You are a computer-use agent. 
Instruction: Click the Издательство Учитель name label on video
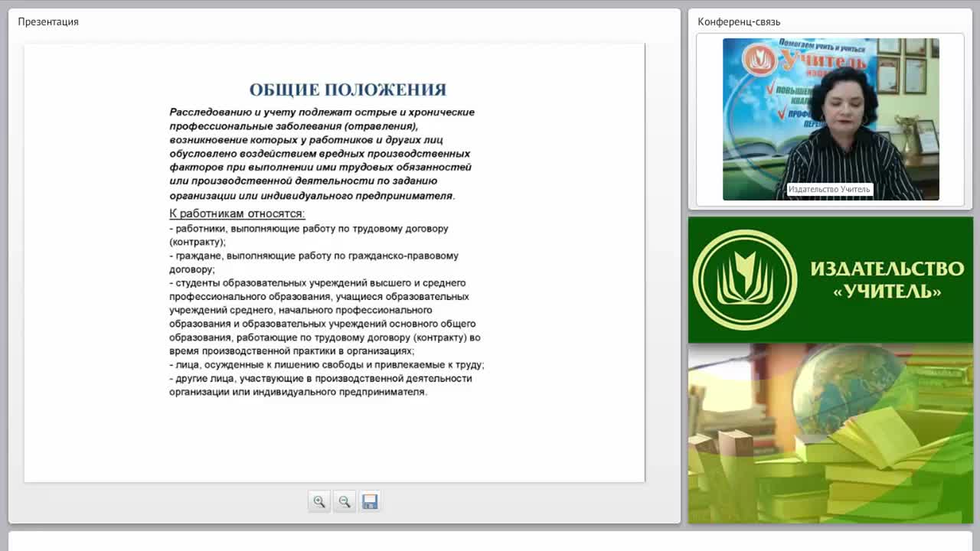[x=829, y=189]
